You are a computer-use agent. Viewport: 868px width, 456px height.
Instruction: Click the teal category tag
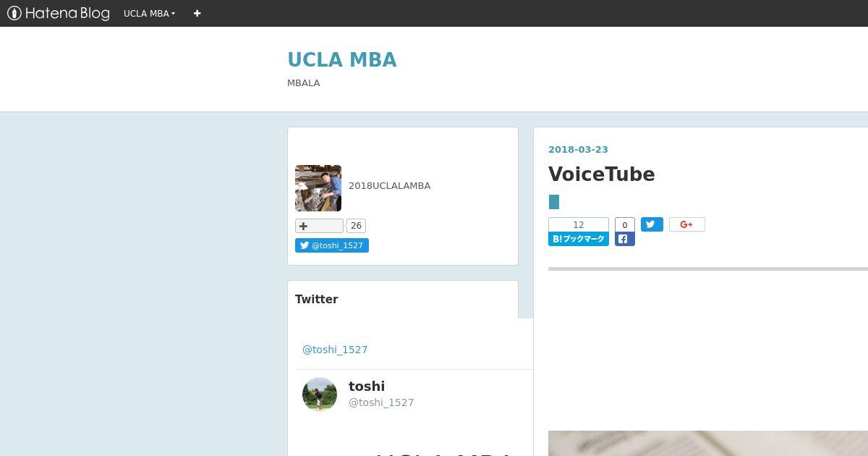[554, 202]
